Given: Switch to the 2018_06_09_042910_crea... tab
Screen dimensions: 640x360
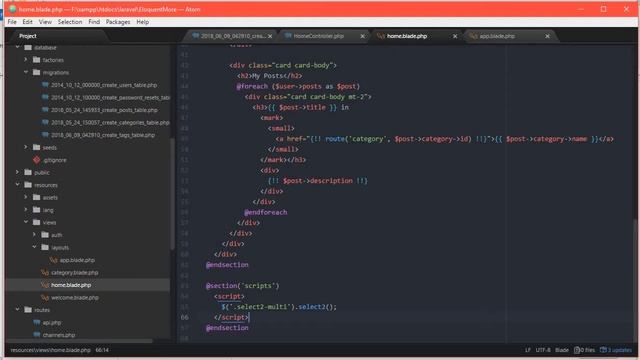Looking at the screenshot, I should pyautogui.click(x=233, y=36).
